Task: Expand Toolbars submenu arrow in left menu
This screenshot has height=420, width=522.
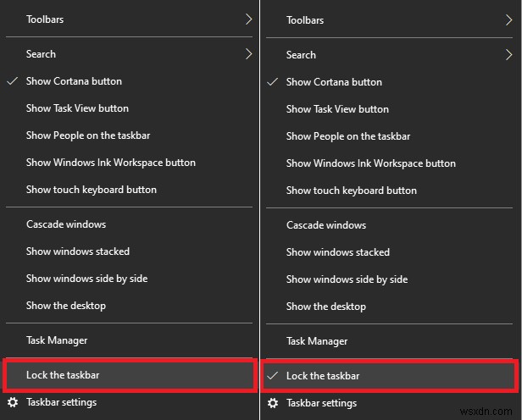Action: tap(248, 19)
